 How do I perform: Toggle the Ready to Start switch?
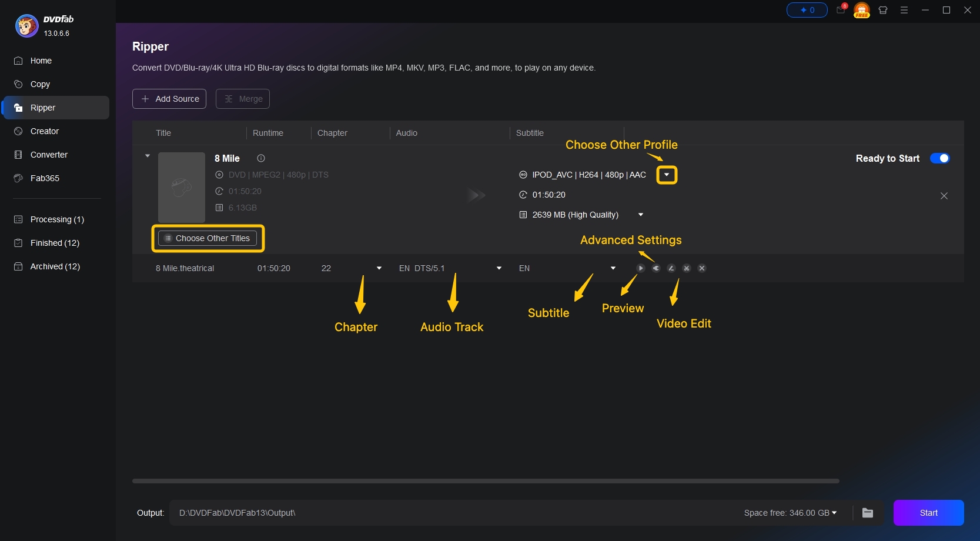(939, 158)
